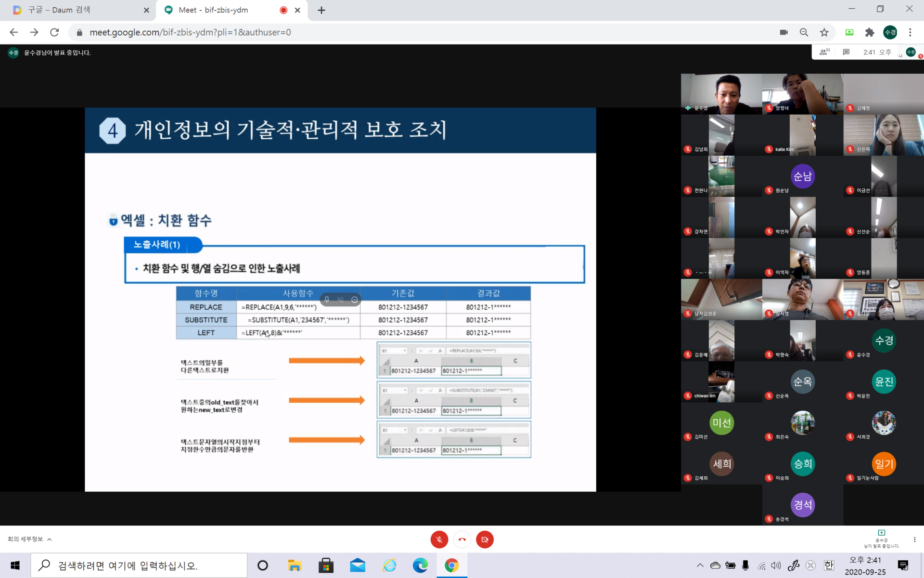The width and height of the screenshot is (924, 578).
Task: Open the Chrome profile avatar 수경
Action: pyautogui.click(x=890, y=32)
